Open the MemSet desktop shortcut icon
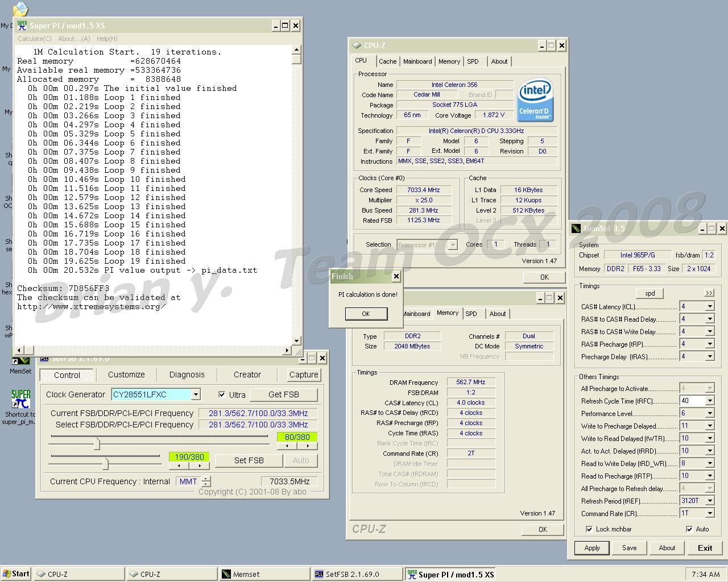Image resolution: width=728 pixels, height=582 pixels. (x=20, y=362)
